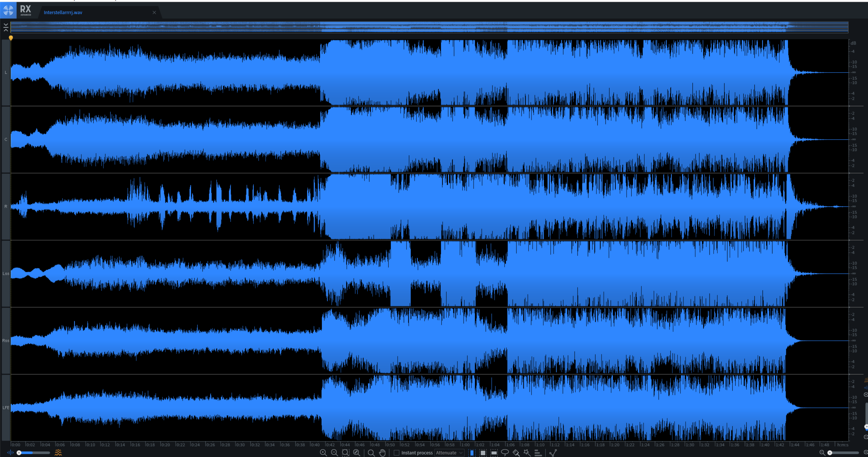Enable the Instant process checkbox
The image size is (868, 457).
point(397,453)
